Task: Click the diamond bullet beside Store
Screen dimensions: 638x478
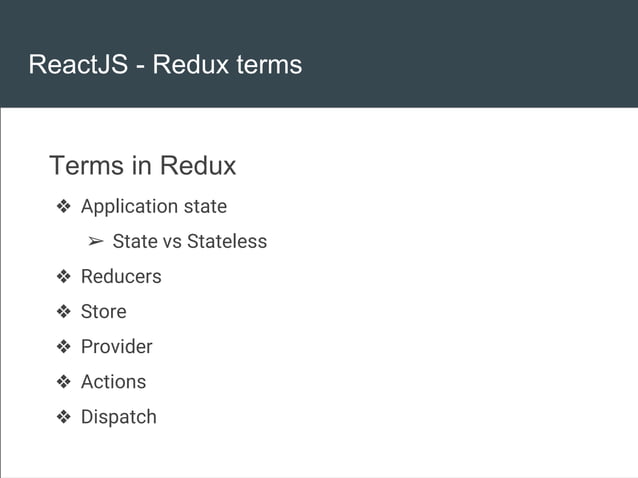Action: [x=63, y=312]
